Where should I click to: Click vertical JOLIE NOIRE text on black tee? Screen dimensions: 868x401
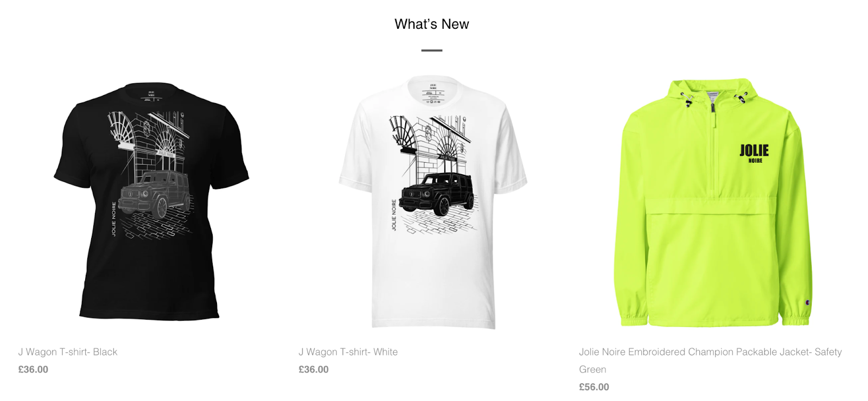pos(114,219)
